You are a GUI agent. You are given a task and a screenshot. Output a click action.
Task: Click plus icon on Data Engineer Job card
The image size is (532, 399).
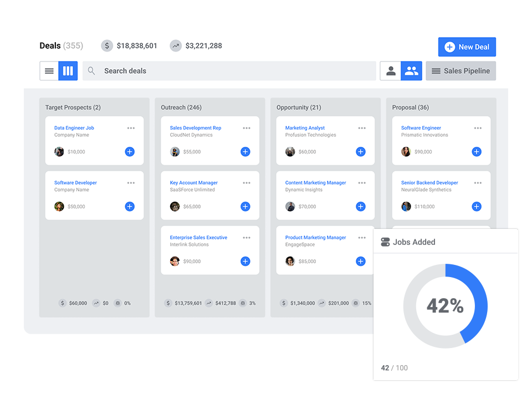pyautogui.click(x=130, y=152)
